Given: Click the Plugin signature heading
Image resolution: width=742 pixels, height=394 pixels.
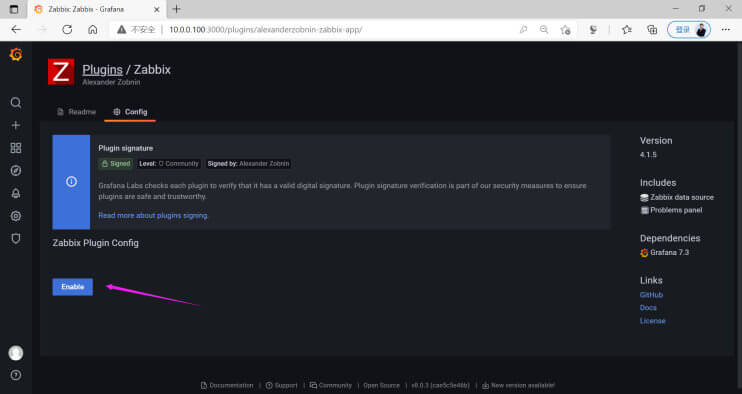Looking at the screenshot, I should coord(125,148).
